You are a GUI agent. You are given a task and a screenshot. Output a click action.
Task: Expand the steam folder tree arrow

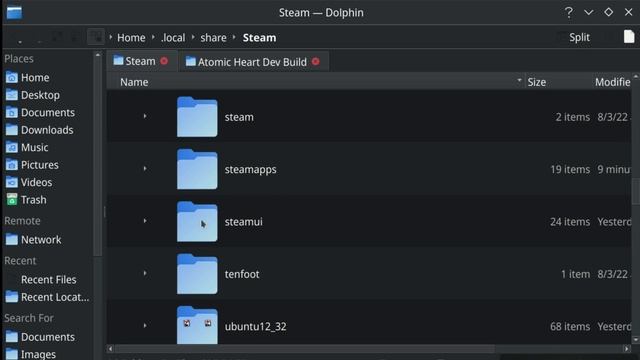tap(145, 116)
